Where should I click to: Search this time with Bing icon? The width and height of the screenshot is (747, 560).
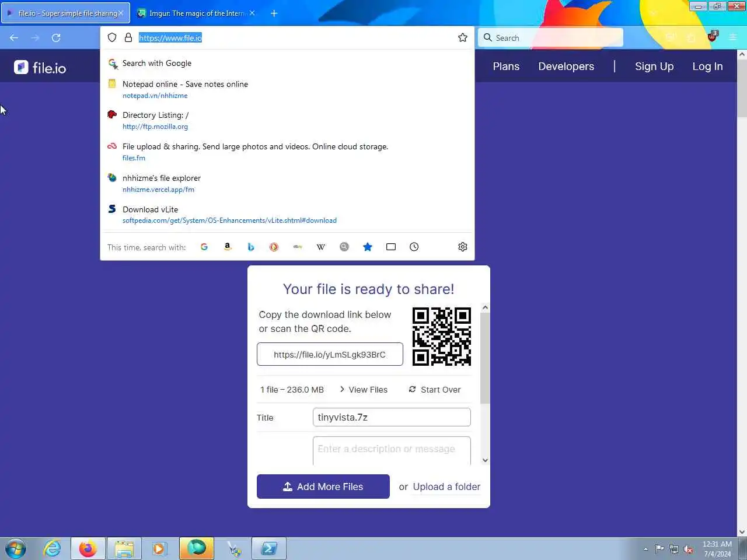251,247
